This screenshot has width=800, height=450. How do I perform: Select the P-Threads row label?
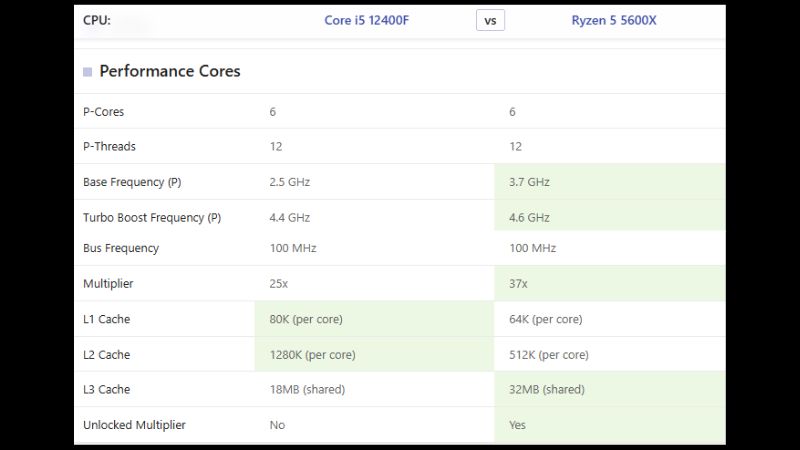pyautogui.click(x=109, y=146)
